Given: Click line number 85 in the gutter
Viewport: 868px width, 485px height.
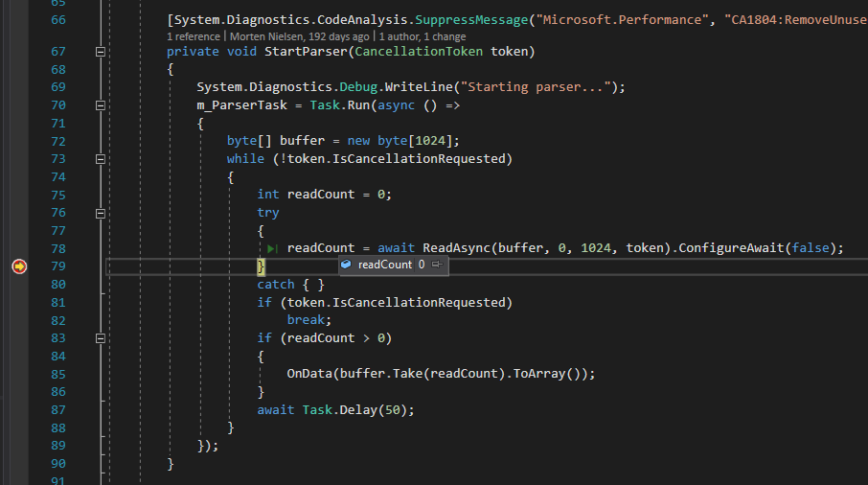Looking at the screenshot, I should pos(58,374).
